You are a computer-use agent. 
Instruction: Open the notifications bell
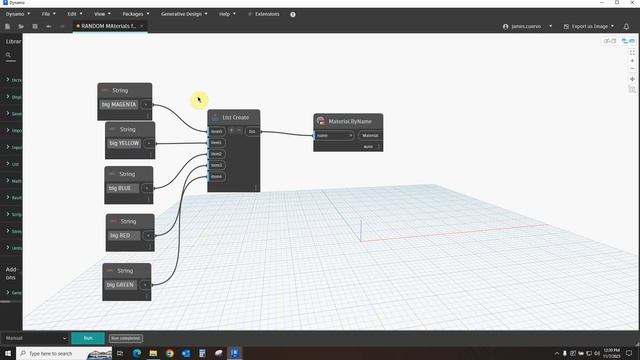[626, 27]
